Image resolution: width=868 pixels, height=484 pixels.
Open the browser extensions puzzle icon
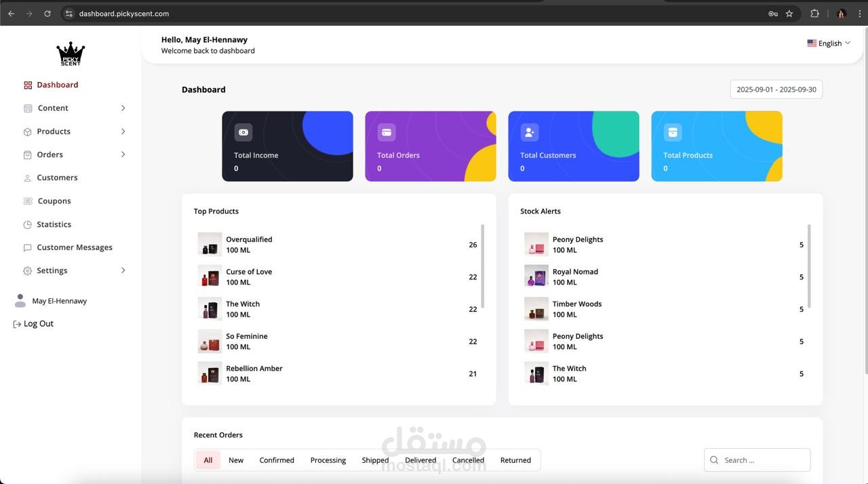click(x=814, y=14)
